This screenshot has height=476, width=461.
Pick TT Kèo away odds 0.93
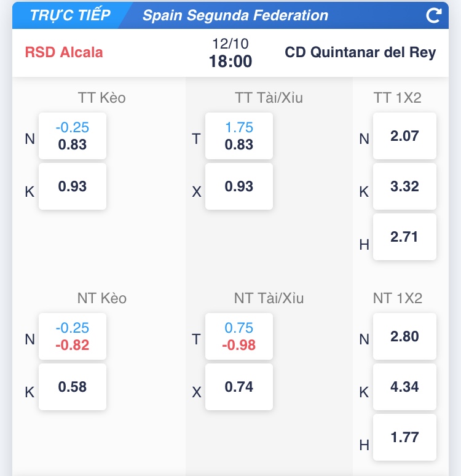point(73,186)
